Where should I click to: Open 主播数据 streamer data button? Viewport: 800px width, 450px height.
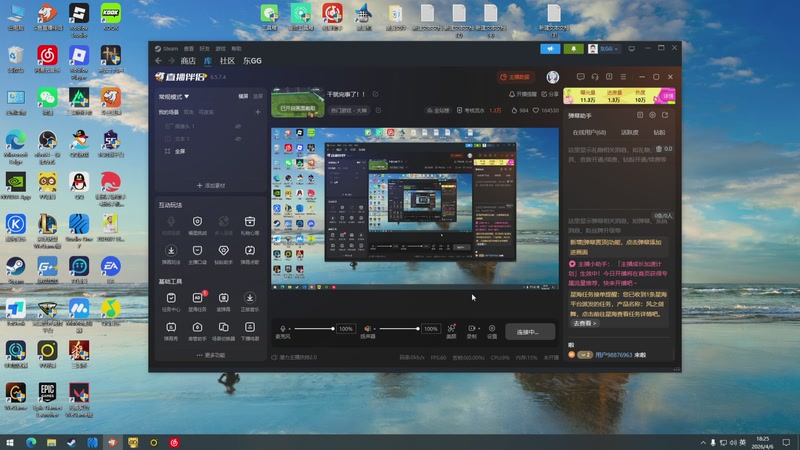(x=515, y=77)
